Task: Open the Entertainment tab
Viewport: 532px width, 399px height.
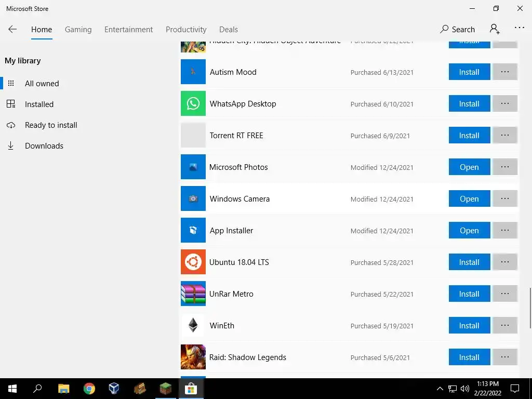Action: (x=129, y=30)
